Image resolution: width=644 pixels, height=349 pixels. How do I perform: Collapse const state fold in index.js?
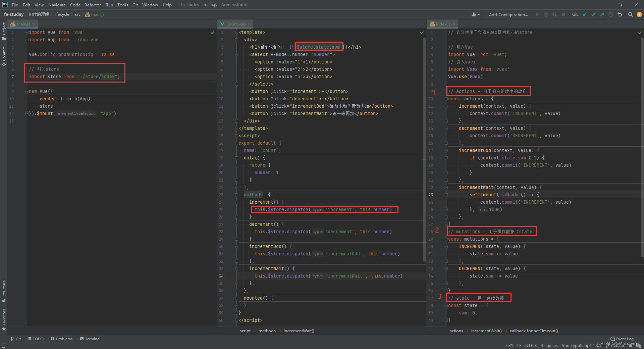point(446,306)
